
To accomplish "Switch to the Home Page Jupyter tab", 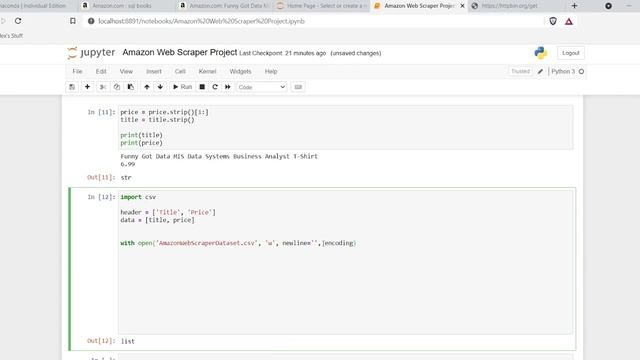I will pyautogui.click(x=322, y=6).
